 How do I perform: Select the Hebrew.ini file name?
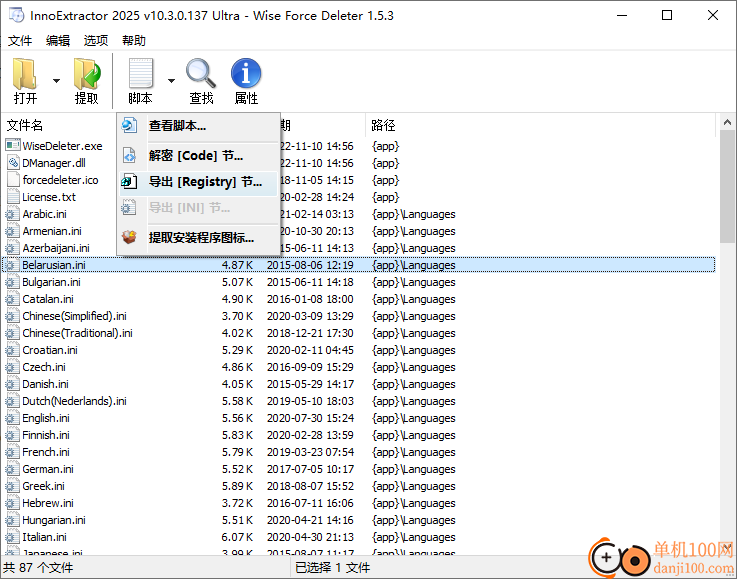[x=47, y=503]
